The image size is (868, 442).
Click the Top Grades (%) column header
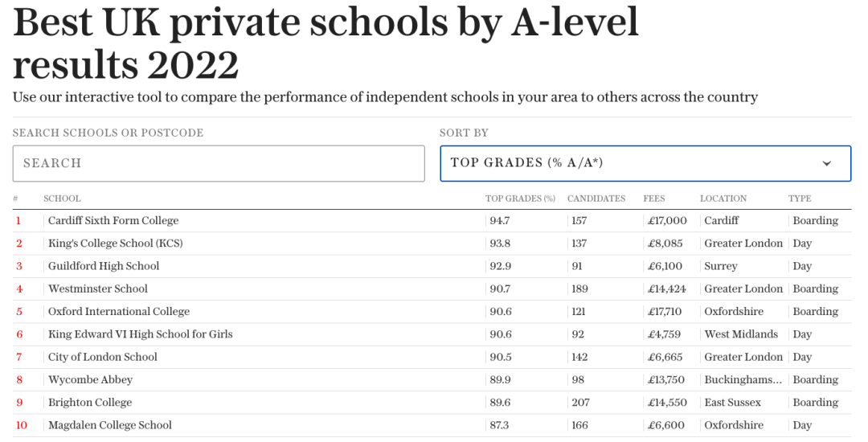520,198
